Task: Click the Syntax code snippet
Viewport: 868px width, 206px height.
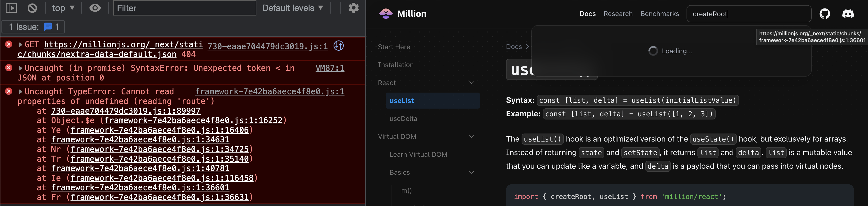Action: (638, 100)
